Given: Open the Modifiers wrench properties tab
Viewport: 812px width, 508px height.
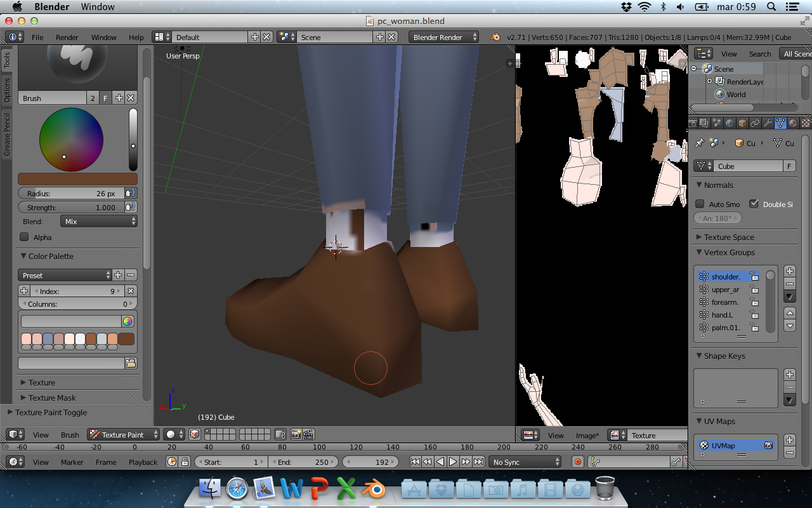Looking at the screenshot, I should [x=768, y=123].
